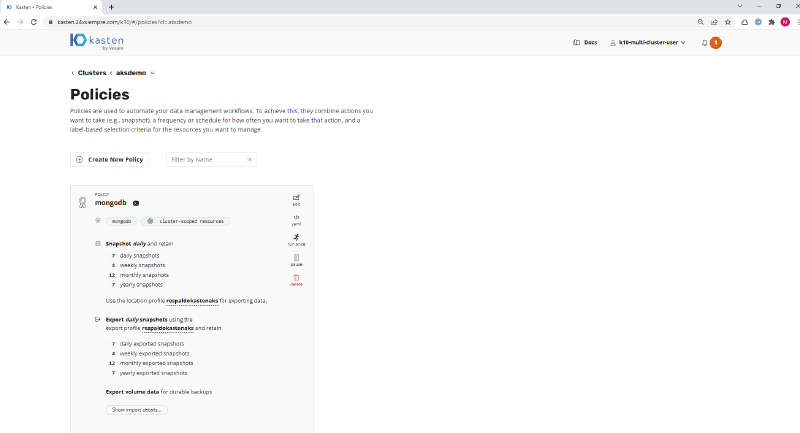Go back in the browser
The width and height of the screenshot is (800, 433).
(7, 22)
